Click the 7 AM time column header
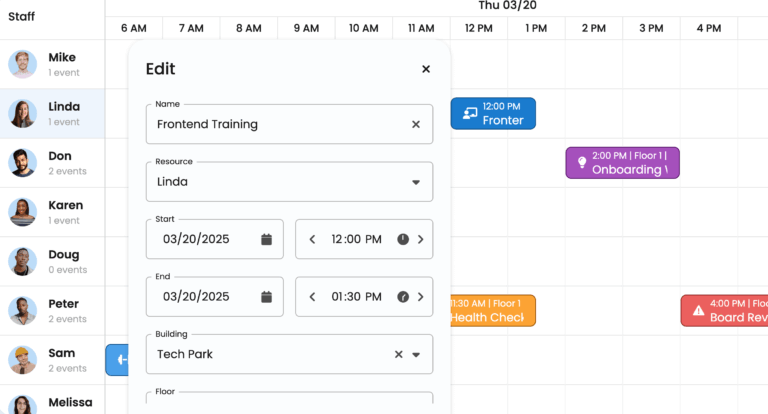Screen dimensions: 768x414 click(191, 28)
